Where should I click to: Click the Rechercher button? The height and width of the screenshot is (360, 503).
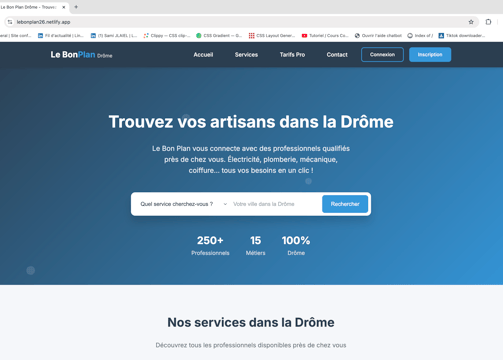pos(345,204)
